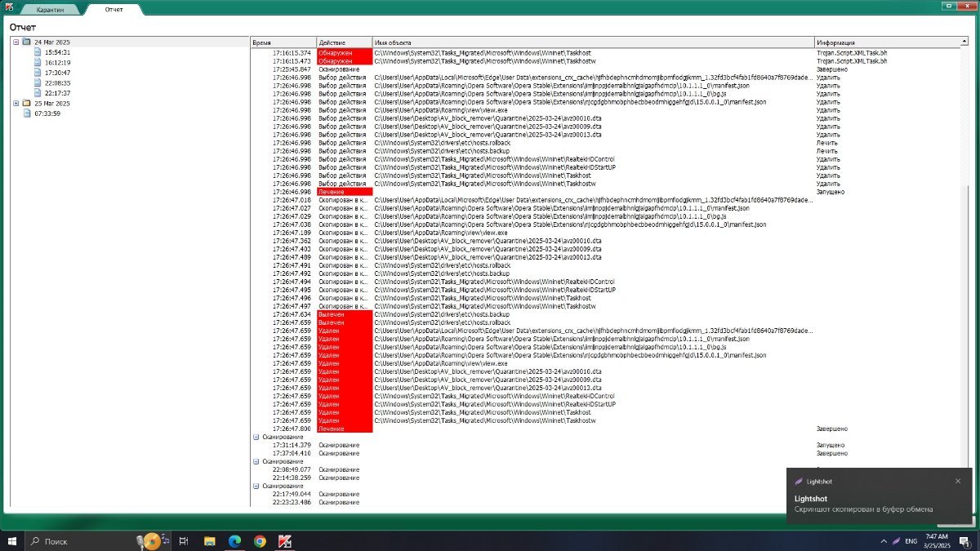Select the 17:26:47.494 RealtekHDControl row
Image resolution: width=980 pixels, height=551 pixels.
(x=608, y=282)
